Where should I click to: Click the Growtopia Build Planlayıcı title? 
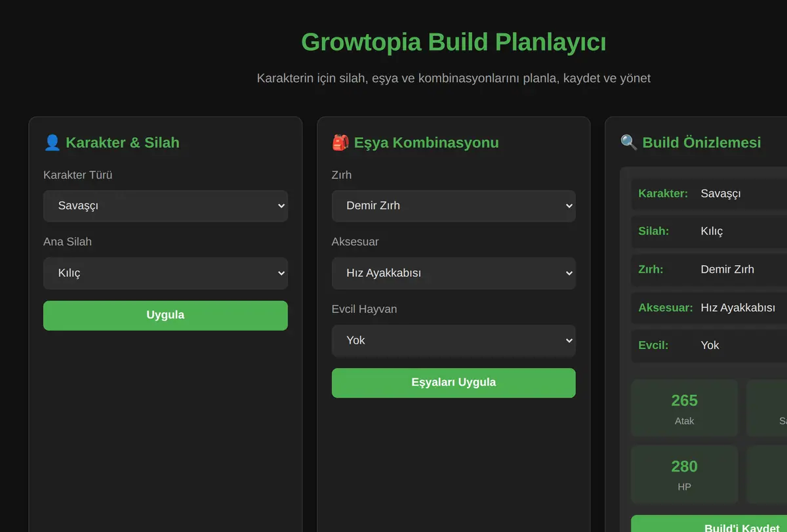tap(453, 42)
